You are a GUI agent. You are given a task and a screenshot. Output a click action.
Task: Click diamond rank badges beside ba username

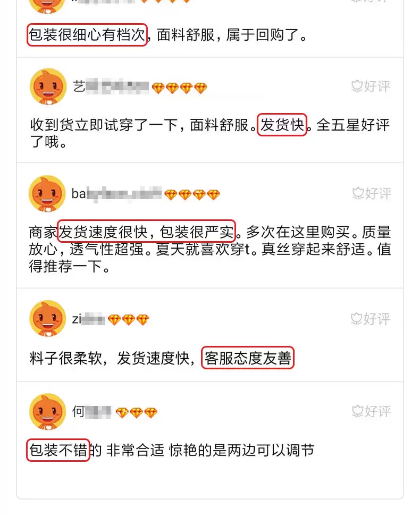pos(192,195)
